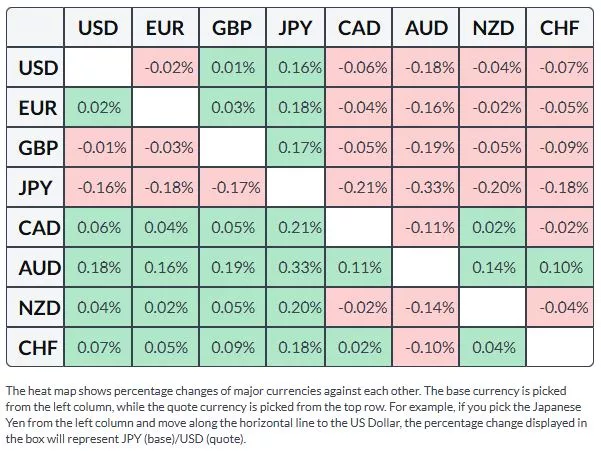Image resolution: width=601 pixels, height=451 pixels.
Task: Click the JPY/CAD cell showing -0.21%
Action: 359,188
